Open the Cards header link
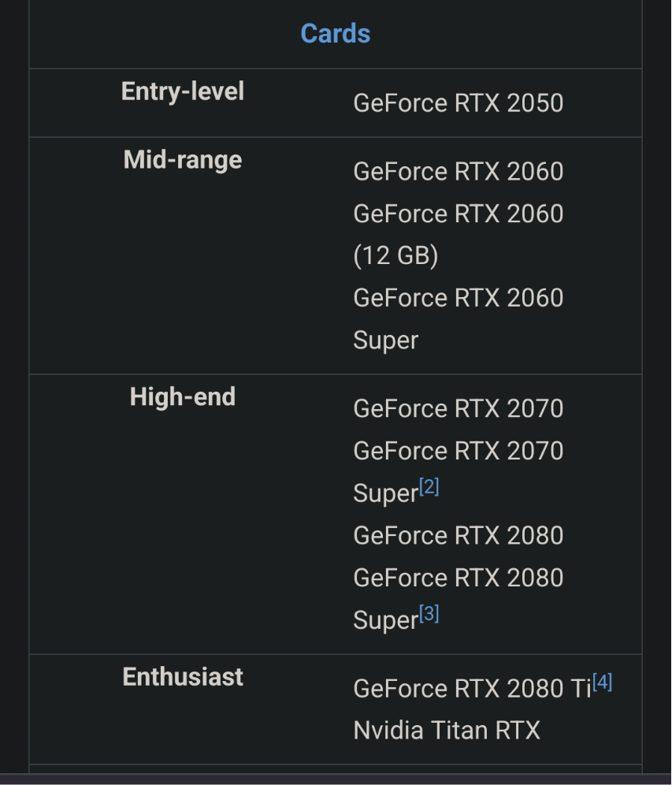Screen dimensions: 672x785 (335, 33)
